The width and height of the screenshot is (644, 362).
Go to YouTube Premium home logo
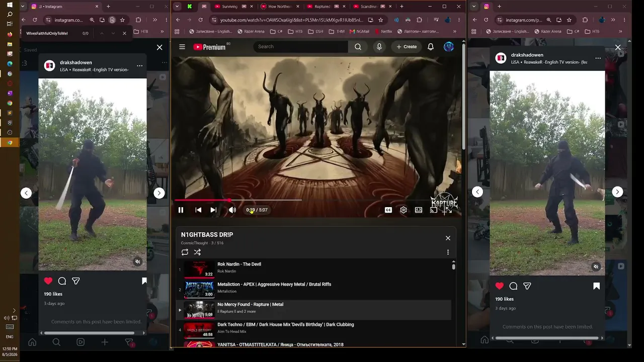tap(209, 47)
